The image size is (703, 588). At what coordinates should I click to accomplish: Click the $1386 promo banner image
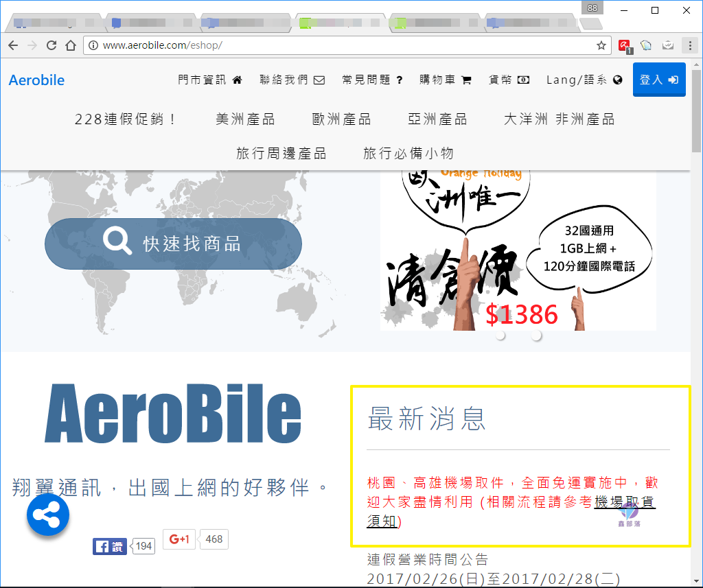click(x=518, y=250)
